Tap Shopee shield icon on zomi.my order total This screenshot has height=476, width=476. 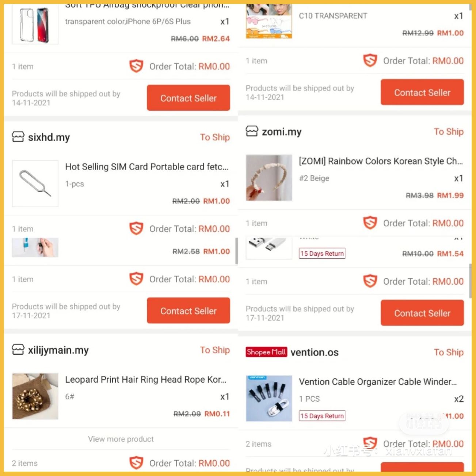(x=370, y=223)
